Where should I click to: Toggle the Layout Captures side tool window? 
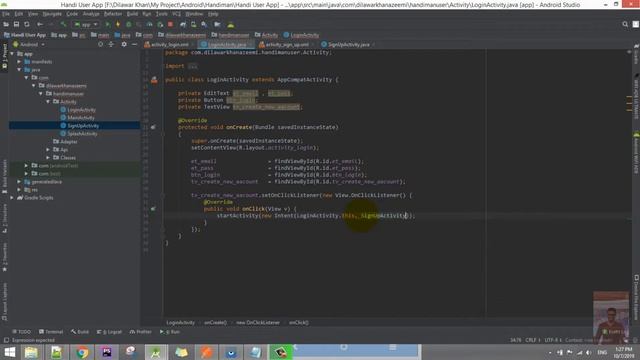4,301
